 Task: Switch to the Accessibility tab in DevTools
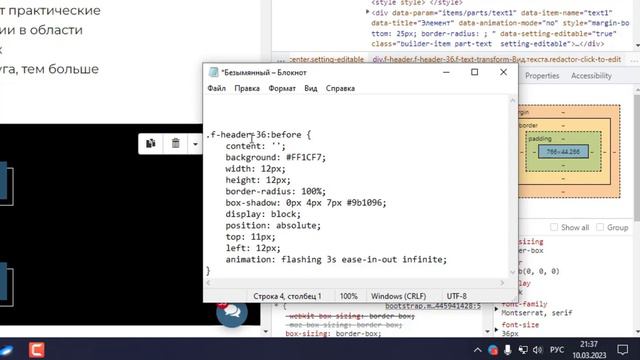tap(591, 76)
